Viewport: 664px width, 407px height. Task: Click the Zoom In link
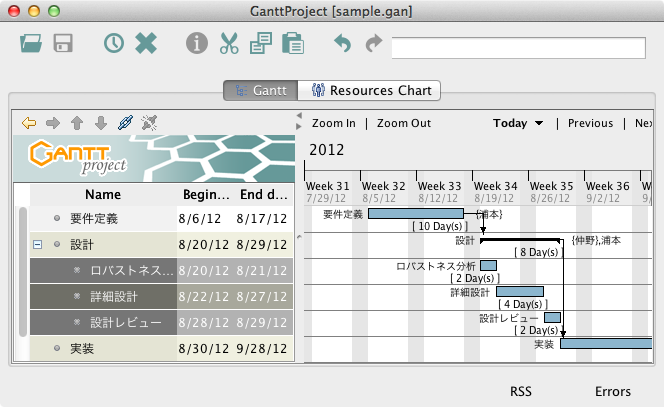pos(333,123)
